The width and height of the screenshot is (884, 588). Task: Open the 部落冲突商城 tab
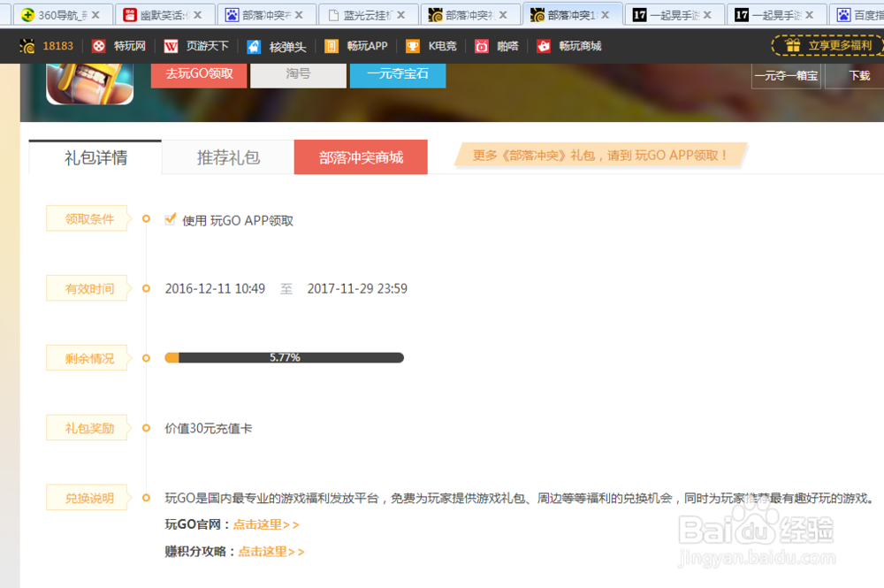pos(361,157)
